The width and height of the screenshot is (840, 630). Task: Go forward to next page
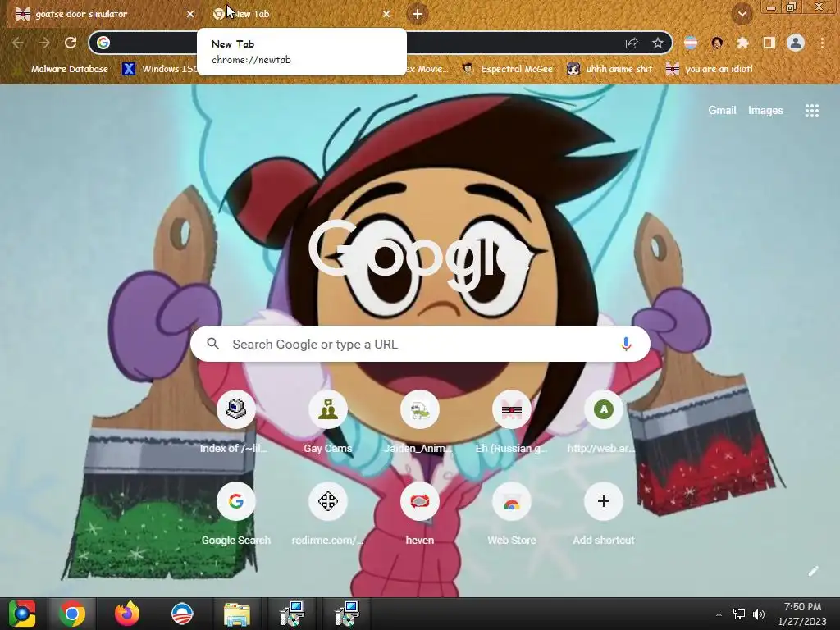click(x=44, y=43)
